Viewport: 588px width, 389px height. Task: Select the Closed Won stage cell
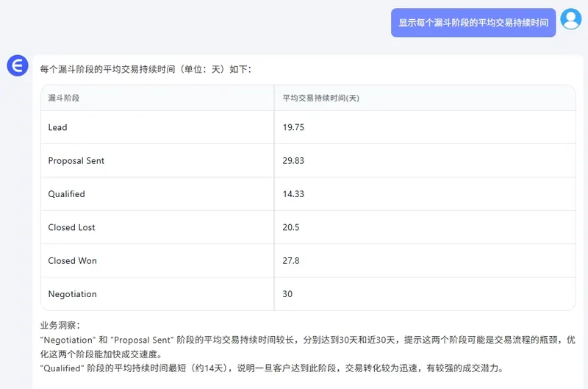[x=73, y=260]
